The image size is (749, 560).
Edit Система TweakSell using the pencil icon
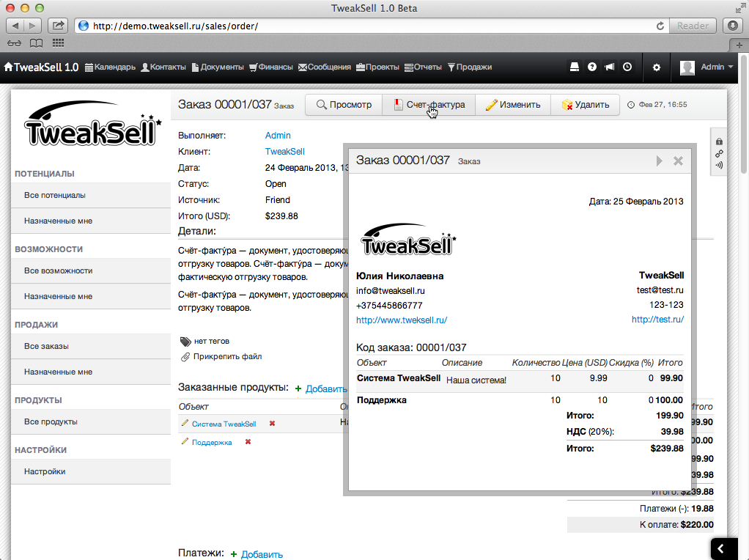tap(185, 424)
